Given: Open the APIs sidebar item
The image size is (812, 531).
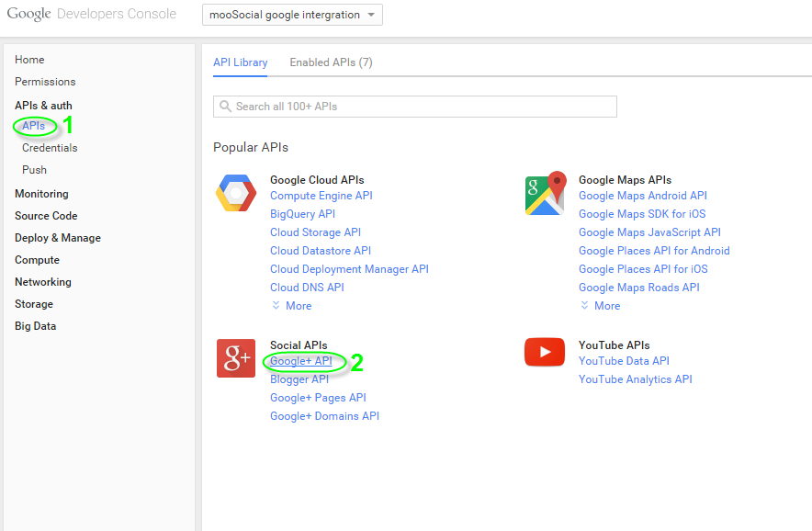Looking at the screenshot, I should pos(34,126).
